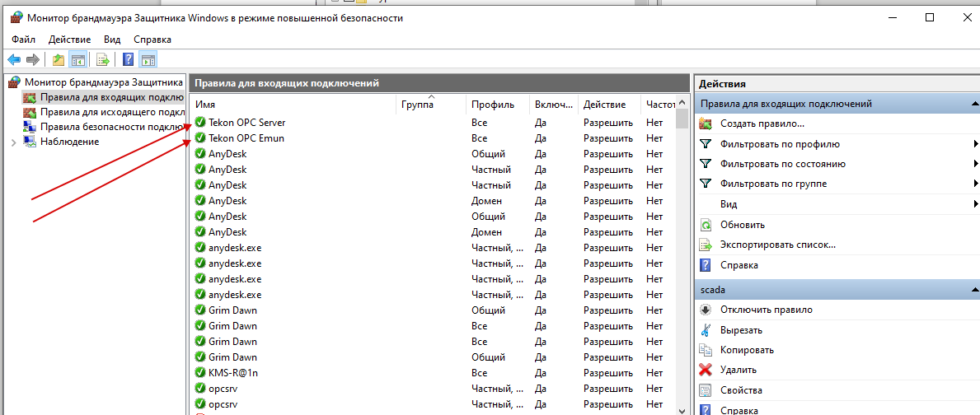
Task: Expand the Наблюдение tree node
Action: (x=13, y=142)
